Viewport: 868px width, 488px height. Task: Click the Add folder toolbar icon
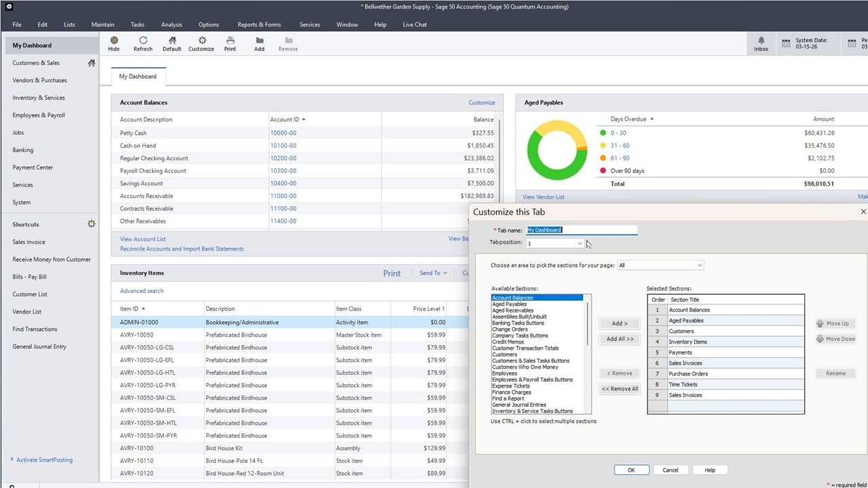pyautogui.click(x=260, y=41)
